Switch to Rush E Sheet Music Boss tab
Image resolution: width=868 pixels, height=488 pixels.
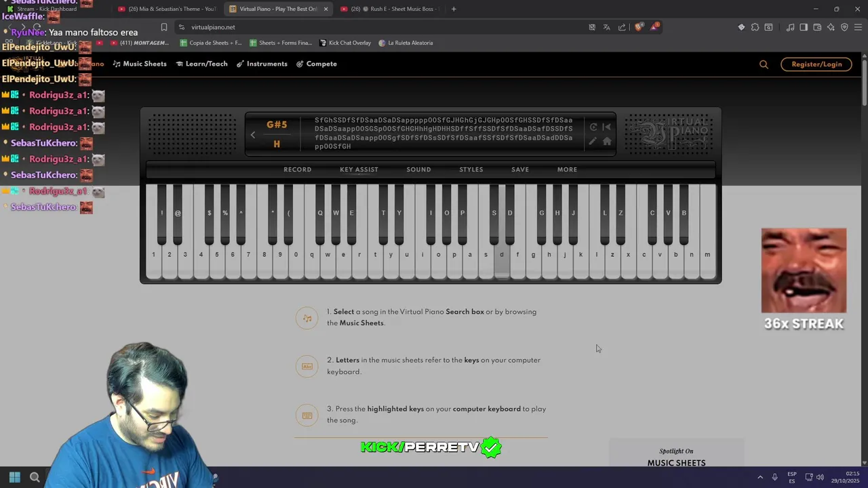point(390,9)
